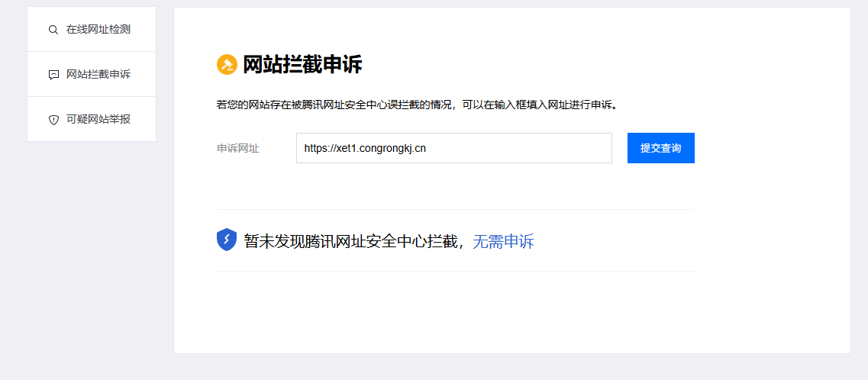Click the magnifier icon beside 在线网址检测
This screenshot has height=380, width=868.
coord(53,30)
